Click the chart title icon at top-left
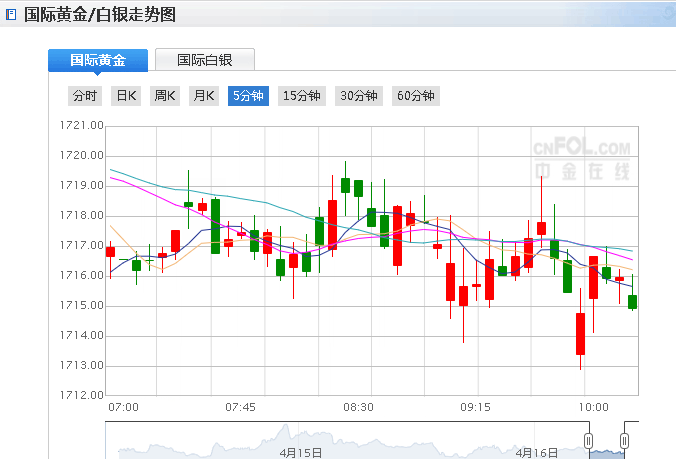Screen dimensions: 676x459 click(11, 14)
